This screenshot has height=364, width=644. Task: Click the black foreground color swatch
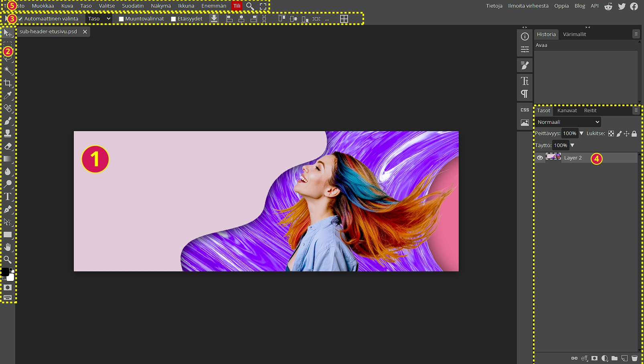5,272
